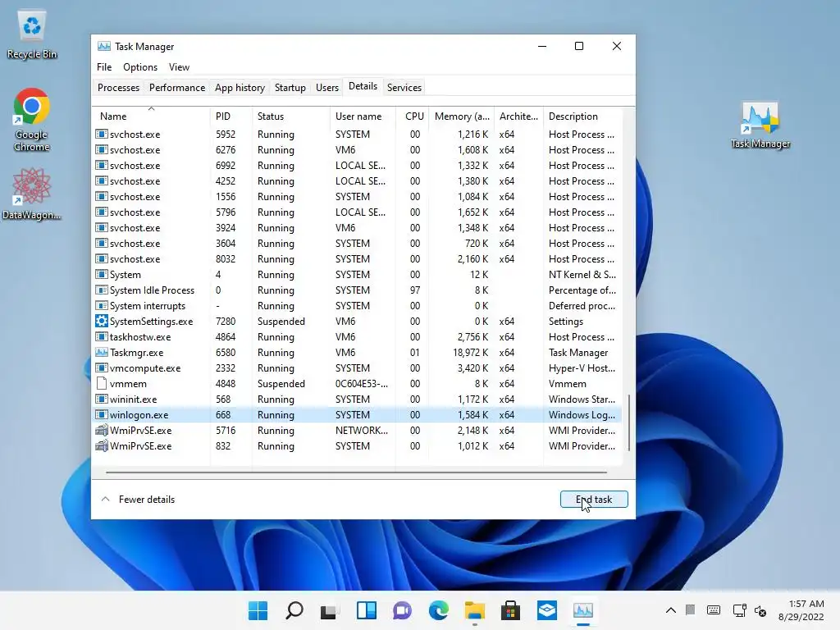Viewport: 840px width, 630px height.
Task: Select the taskhostw.exe row
Action: click(357, 336)
